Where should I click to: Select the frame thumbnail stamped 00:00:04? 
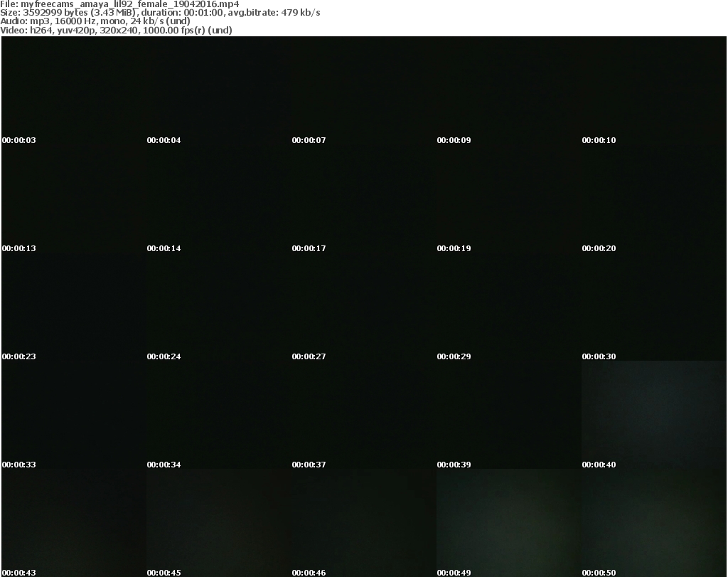(219, 90)
